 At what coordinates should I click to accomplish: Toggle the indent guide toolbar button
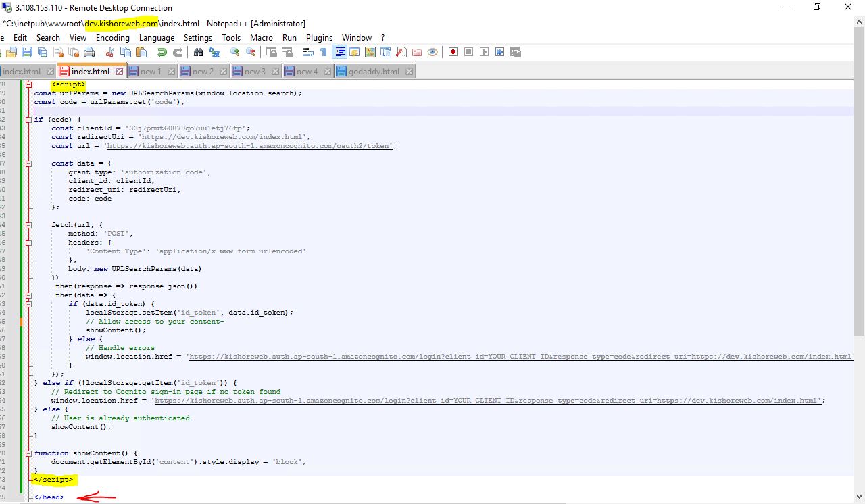click(340, 53)
